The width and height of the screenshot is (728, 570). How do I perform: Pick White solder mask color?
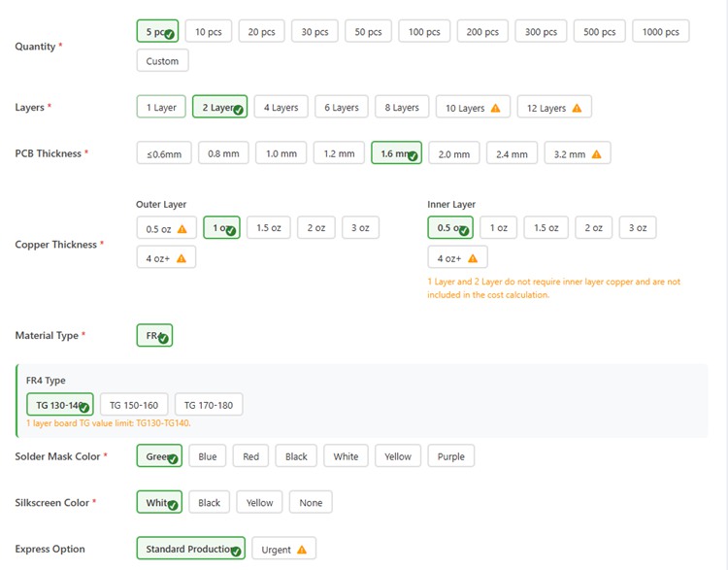[346, 456]
